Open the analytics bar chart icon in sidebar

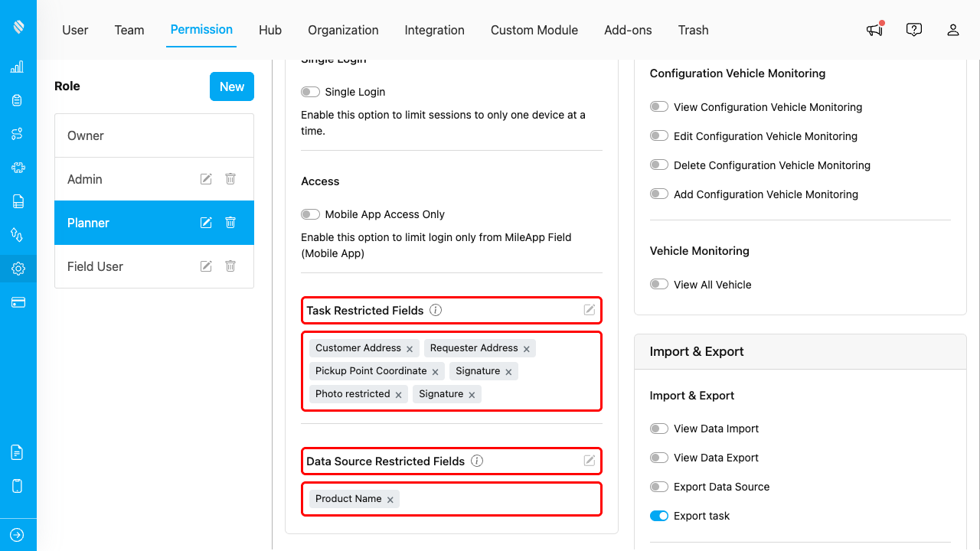click(x=18, y=67)
